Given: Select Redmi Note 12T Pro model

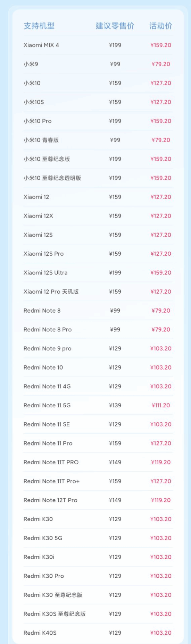Looking at the screenshot, I should click(50, 500).
